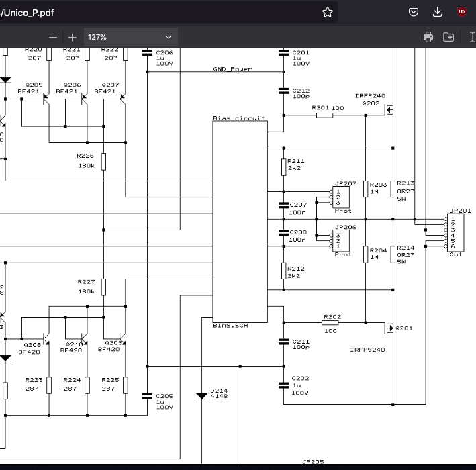Click the GND_Power net label

(232, 69)
